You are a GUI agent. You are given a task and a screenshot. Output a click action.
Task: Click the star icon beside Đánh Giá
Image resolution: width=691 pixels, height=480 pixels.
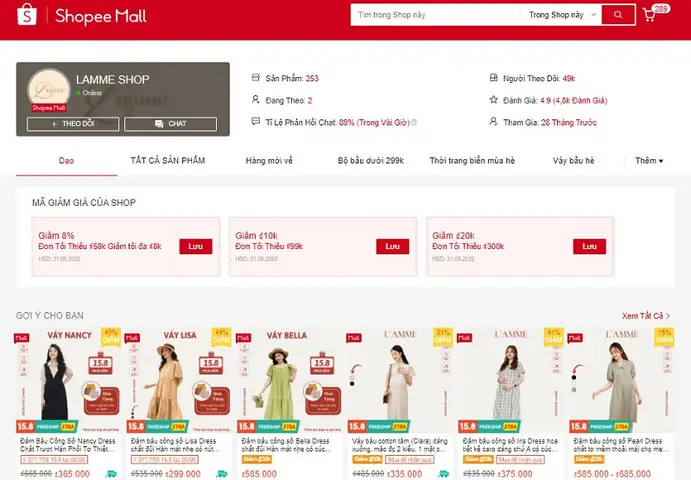[x=494, y=100]
